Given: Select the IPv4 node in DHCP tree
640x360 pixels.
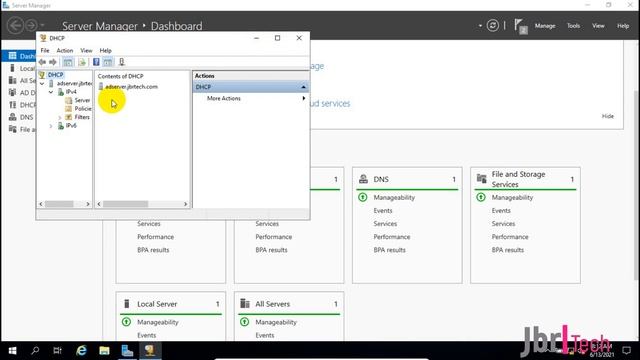Looking at the screenshot, I should tap(71, 92).
